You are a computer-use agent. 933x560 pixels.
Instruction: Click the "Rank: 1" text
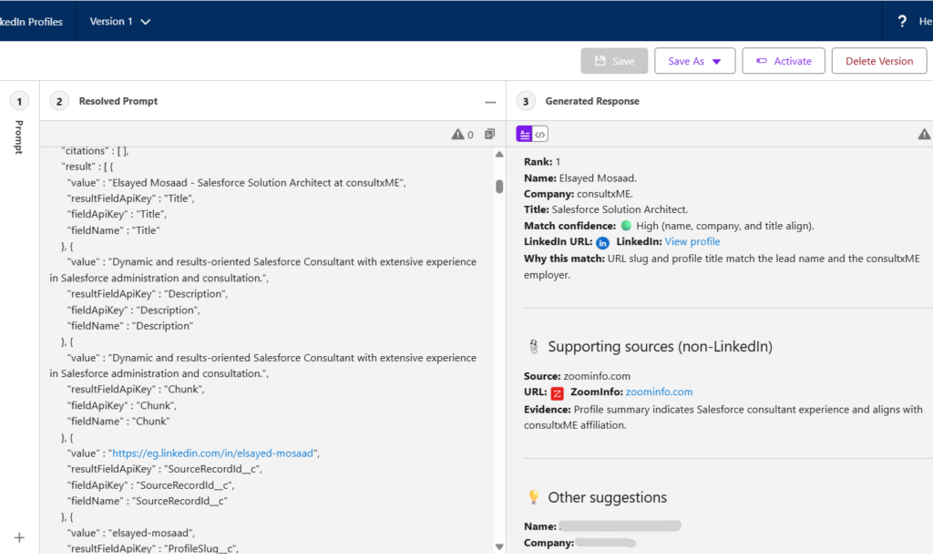point(542,162)
